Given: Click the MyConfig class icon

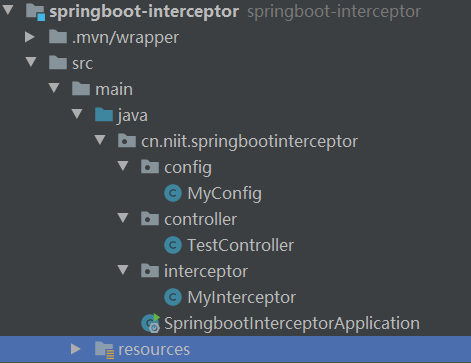Looking at the screenshot, I should [x=173, y=193].
